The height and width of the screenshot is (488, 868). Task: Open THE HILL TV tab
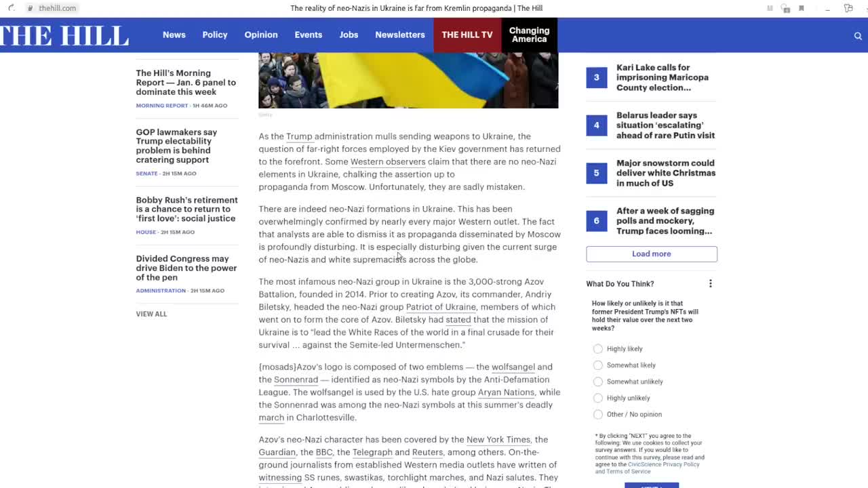(467, 35)
